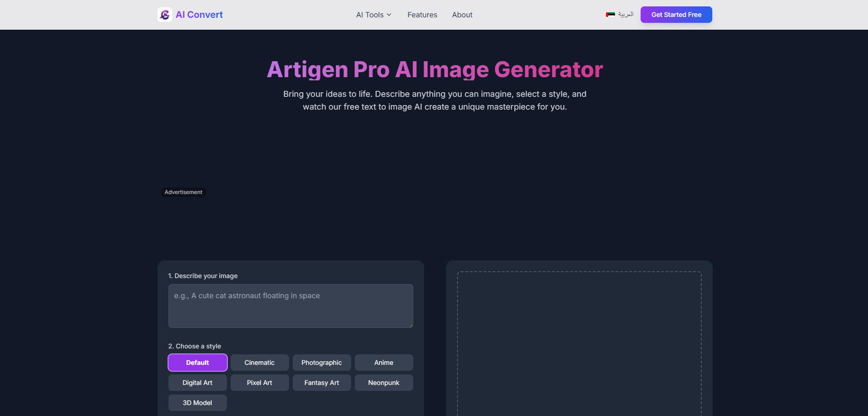Click the UAE flag icon
Screen dimensions: 868x416
(x=610, y=14)
